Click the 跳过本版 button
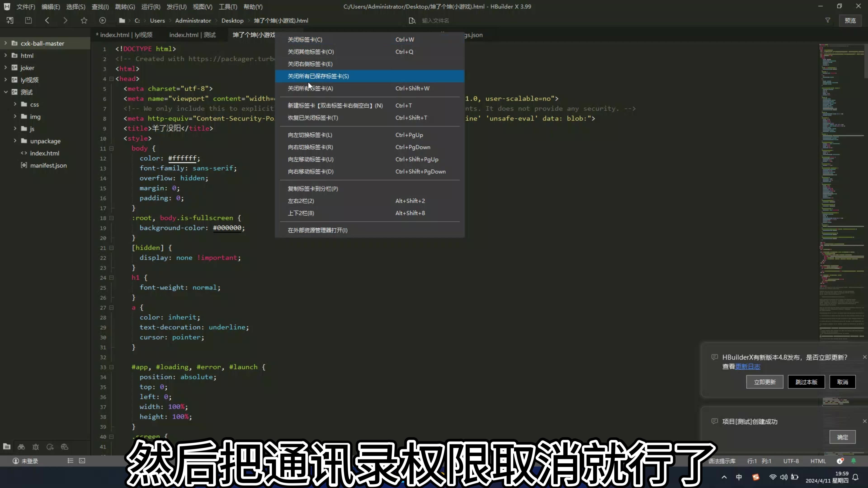 click(x=806, y=382)
